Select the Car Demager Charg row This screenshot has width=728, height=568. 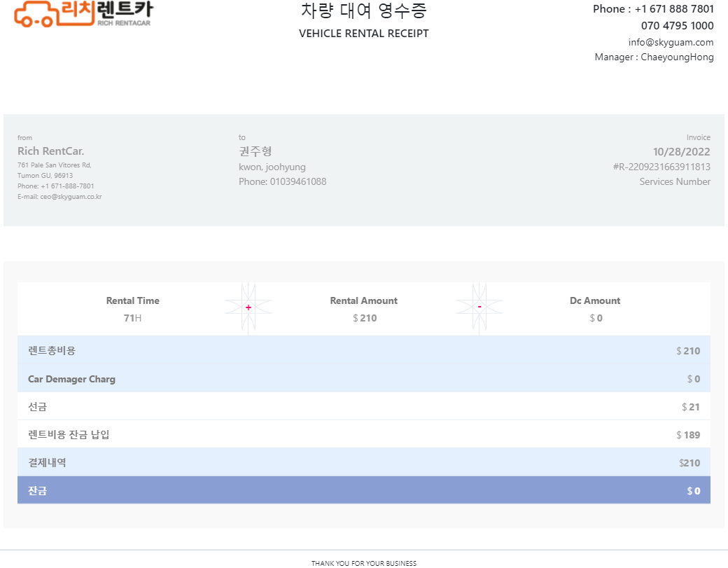tap(363, 379)
